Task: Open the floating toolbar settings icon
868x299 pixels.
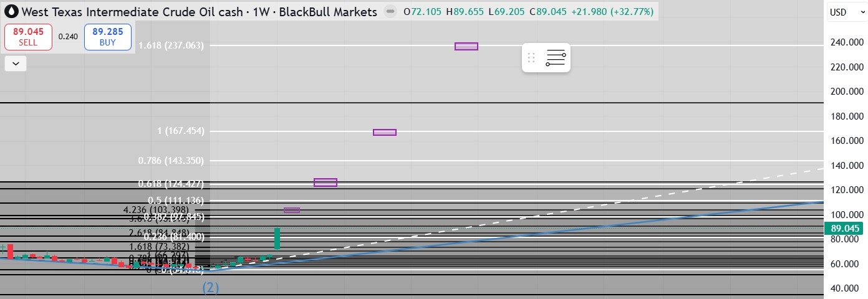Action: tap(555, 59)
